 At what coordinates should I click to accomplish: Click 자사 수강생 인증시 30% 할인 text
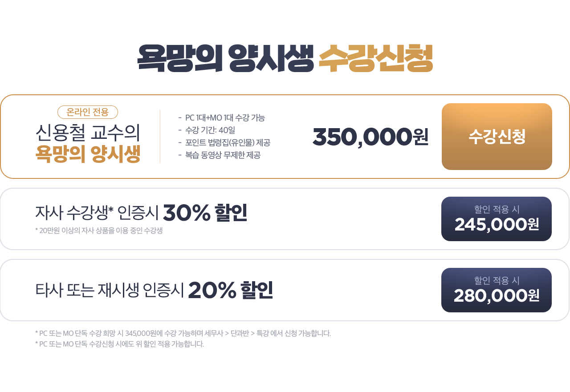click(x=141, y=213)
